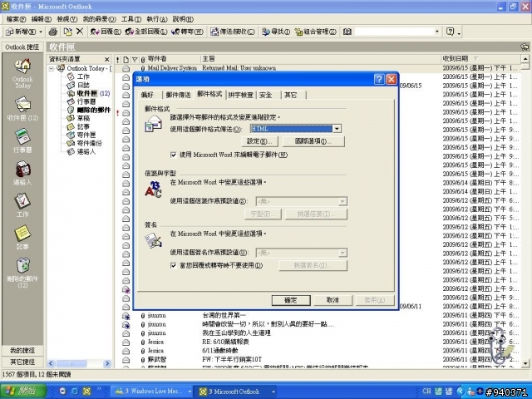This screenshot has height=399, width=532.
Task: Open the 刪除的郵件 Deleted Items shortcut in Outlook bar
Action: click(22, 273)
